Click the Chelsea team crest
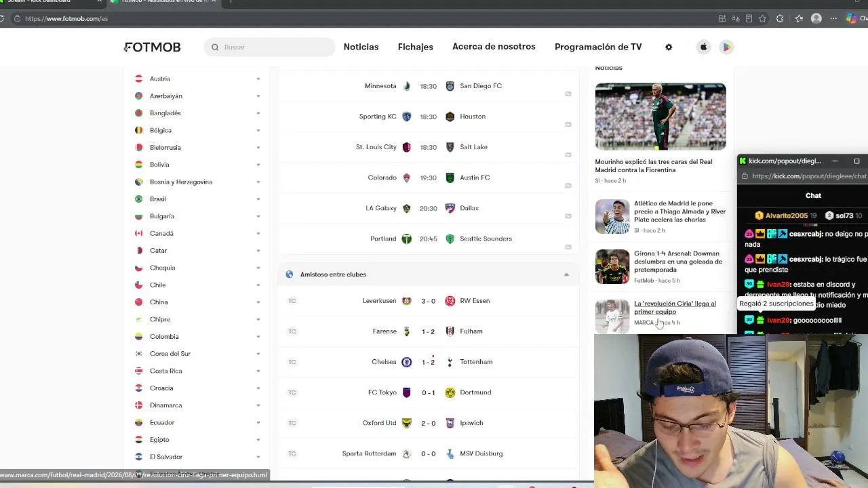This screenshot has width=868, height=488. (407, 362)
